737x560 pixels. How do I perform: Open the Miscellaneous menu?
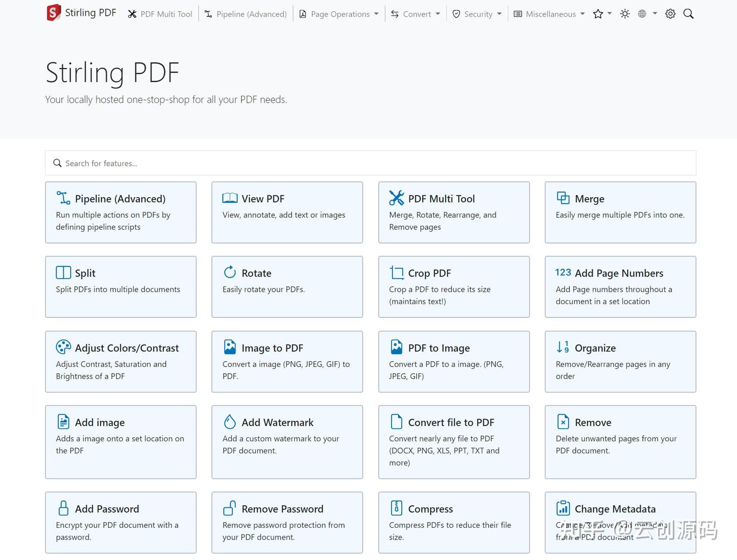click(549, 14)
